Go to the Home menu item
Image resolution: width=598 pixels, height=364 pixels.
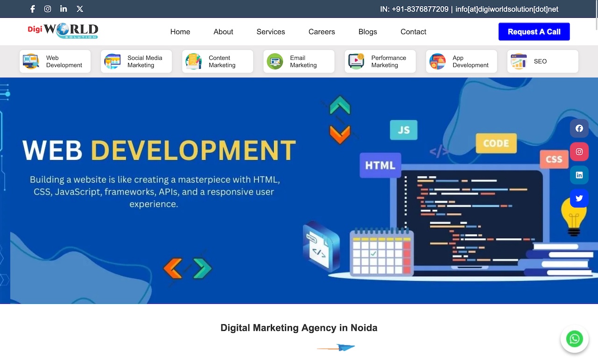[180, 32]
